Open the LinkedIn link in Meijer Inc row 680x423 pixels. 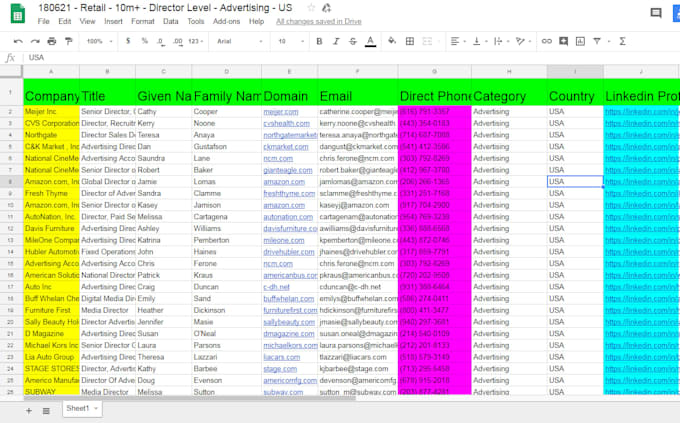point(642,112)
